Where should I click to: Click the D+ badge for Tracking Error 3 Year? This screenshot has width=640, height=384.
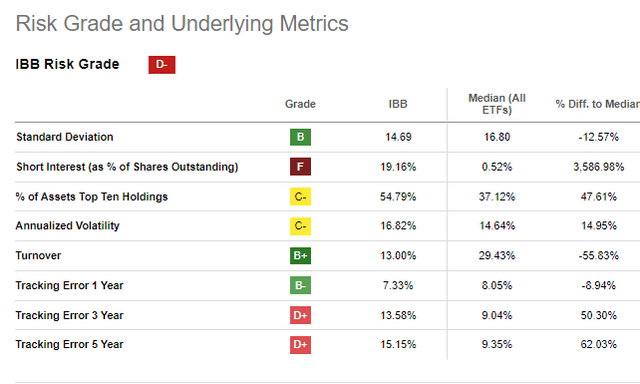(x=300, y=315)
